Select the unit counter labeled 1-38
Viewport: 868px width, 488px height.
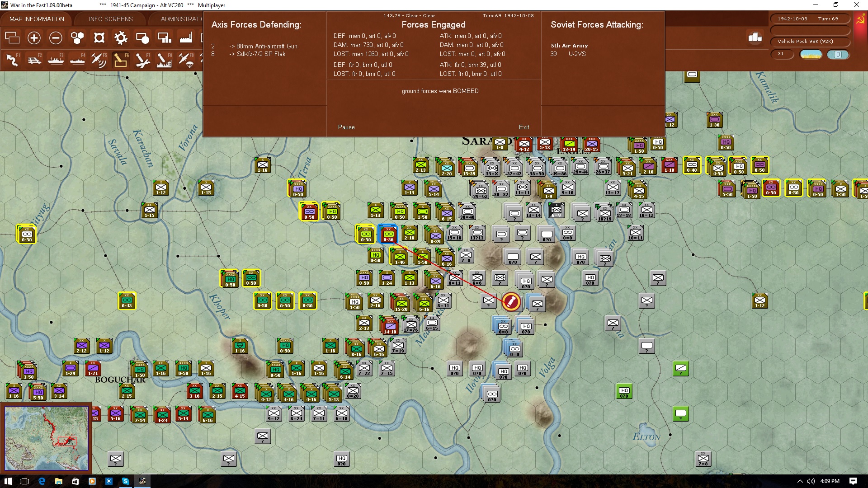[x=714, y=120]
